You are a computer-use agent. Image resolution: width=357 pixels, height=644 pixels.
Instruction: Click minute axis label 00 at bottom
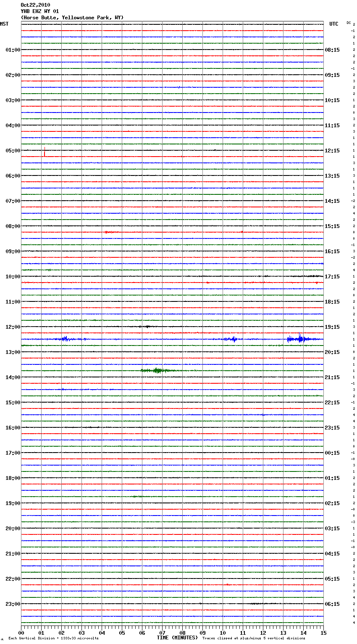(21, 633)
